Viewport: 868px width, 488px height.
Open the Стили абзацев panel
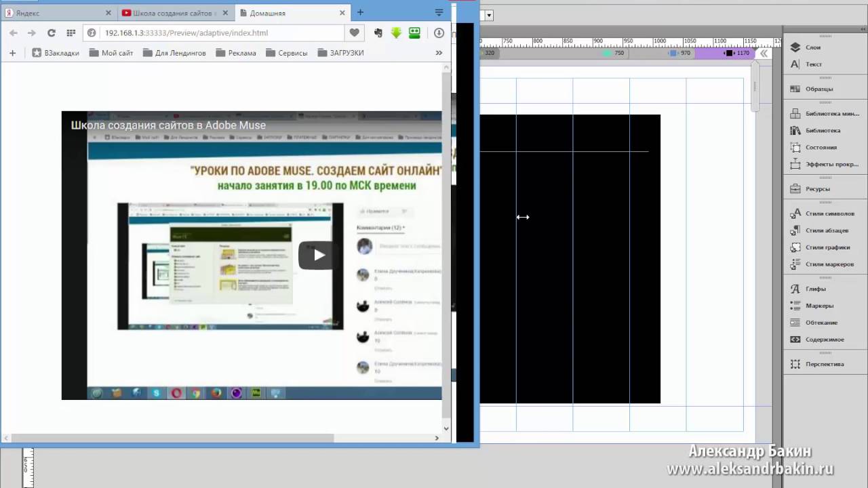[819, 230]
